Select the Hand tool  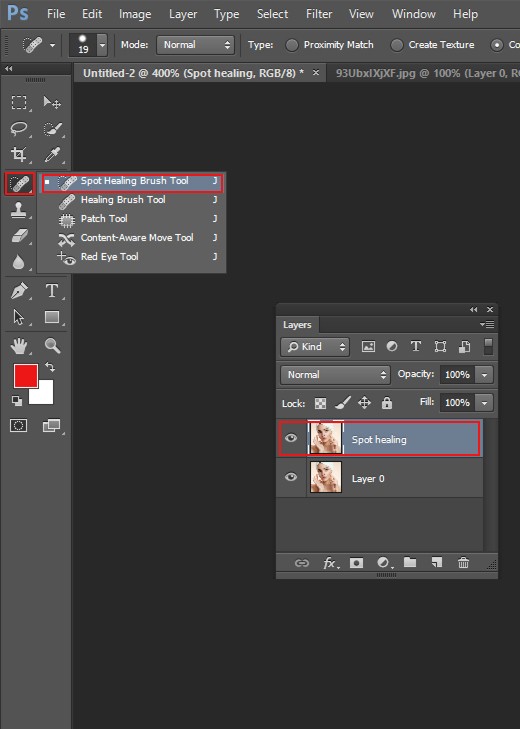click(19, 346)
